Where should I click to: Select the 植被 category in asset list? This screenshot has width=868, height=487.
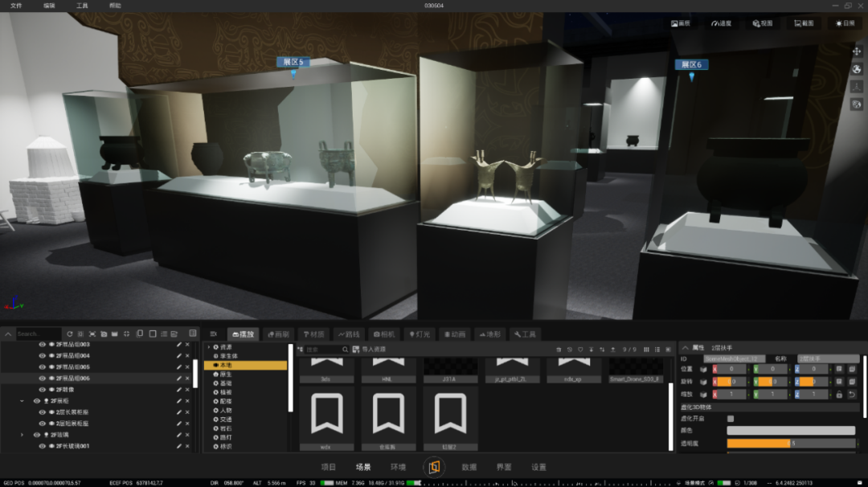[x=226, y=392]
